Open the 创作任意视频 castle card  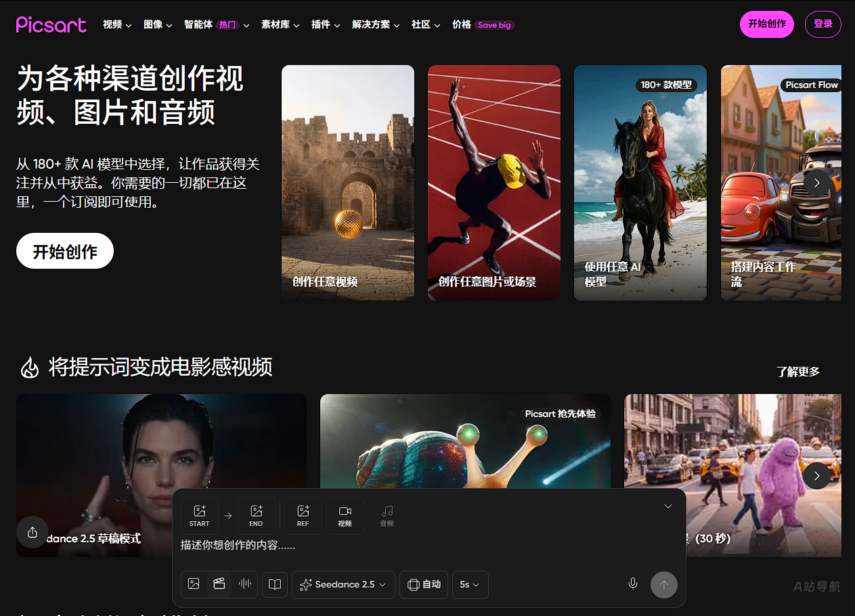coord(348,183)
